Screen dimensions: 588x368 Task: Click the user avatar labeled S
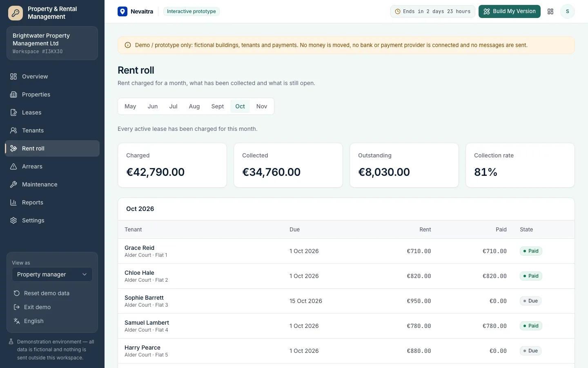(x=568, y=11)
